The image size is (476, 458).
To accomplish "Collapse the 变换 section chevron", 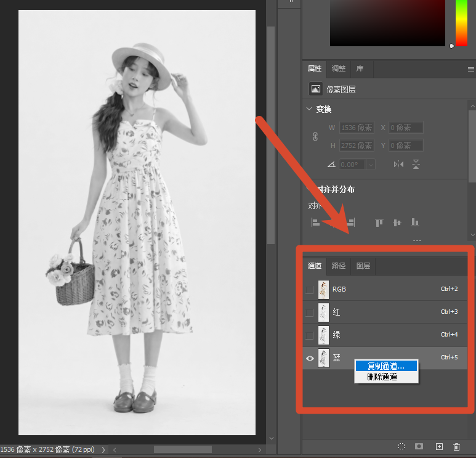I will point(309,108).
